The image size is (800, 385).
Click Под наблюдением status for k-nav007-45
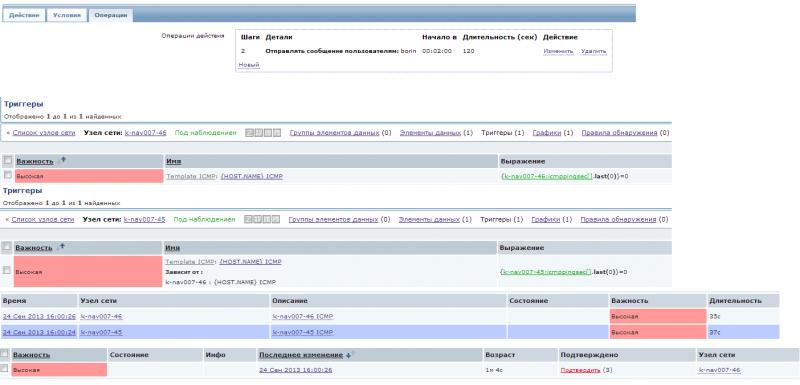[x=205, y=219]
